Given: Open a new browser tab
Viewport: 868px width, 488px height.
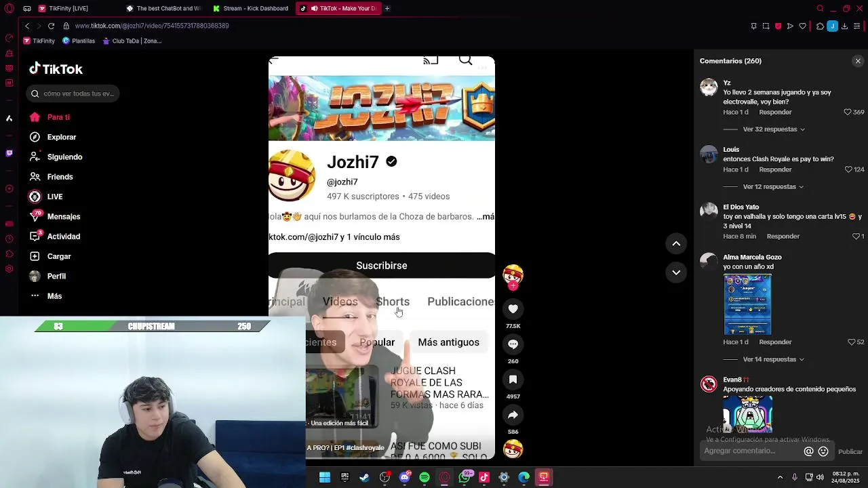Looking at the screenshot, I should click(x=387, y=8).
